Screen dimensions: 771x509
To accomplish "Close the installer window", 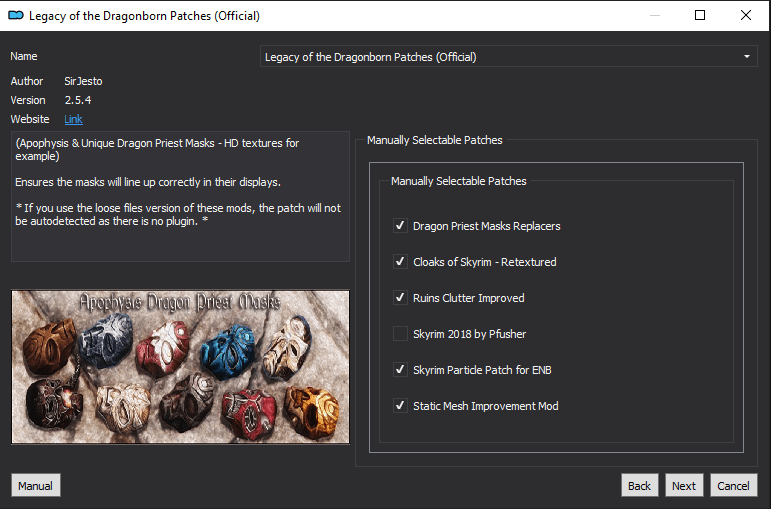I will tap(745, 15).
